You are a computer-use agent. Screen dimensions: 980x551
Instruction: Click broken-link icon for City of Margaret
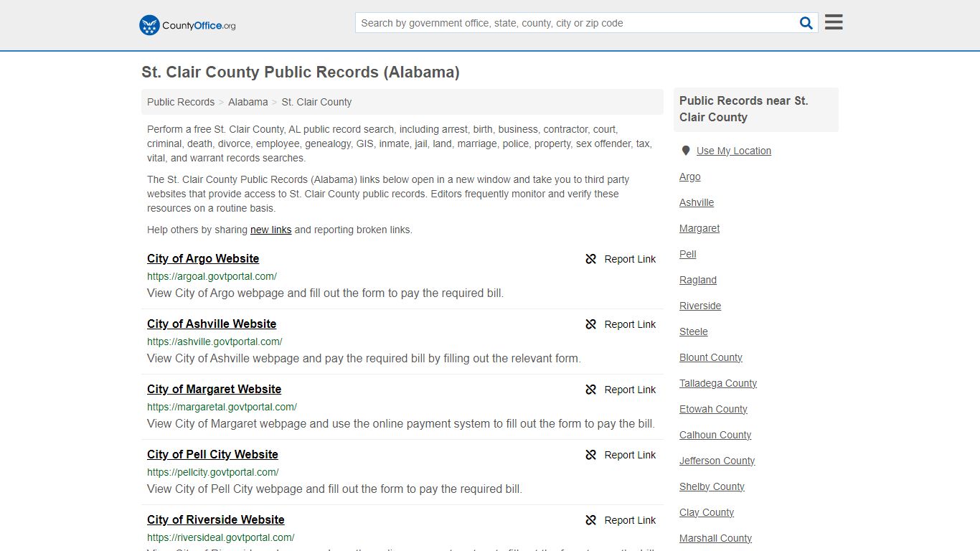[x=590, y=390]
